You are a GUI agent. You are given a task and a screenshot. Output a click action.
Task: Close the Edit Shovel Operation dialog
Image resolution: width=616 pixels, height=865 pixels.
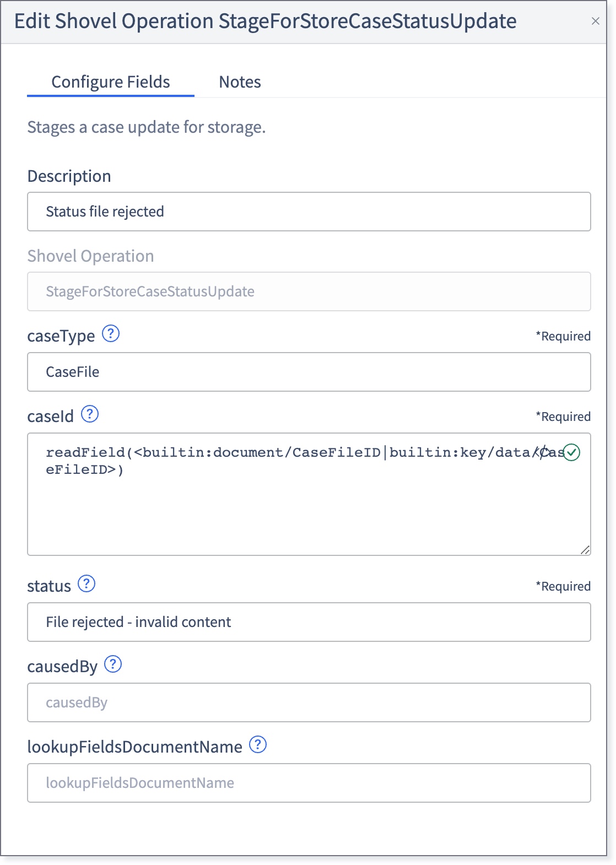point(596,21)
